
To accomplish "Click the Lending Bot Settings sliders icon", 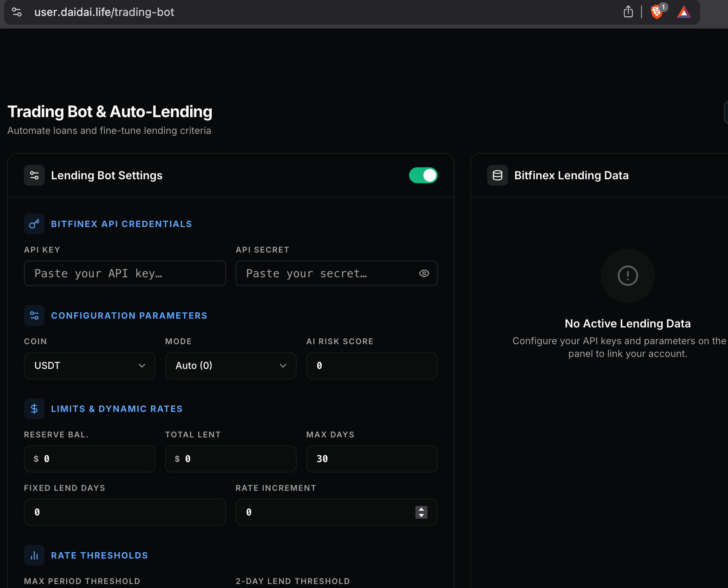I will (x=34, y=175).
